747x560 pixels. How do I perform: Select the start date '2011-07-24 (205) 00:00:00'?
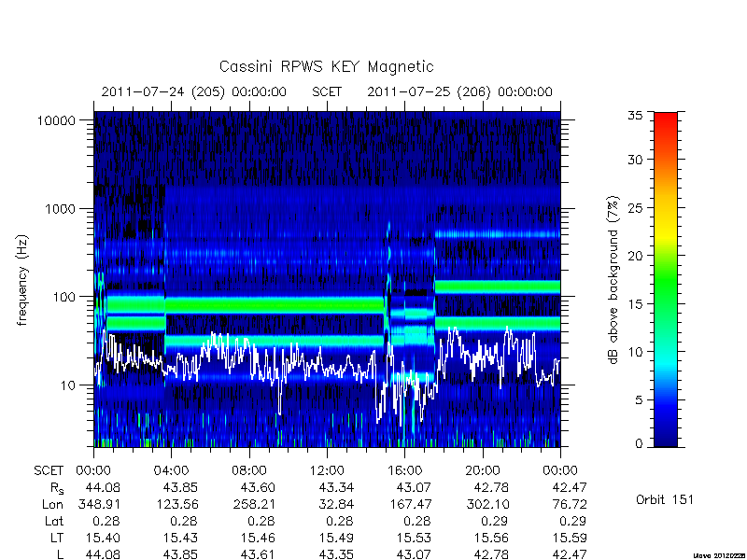[194, 91]
